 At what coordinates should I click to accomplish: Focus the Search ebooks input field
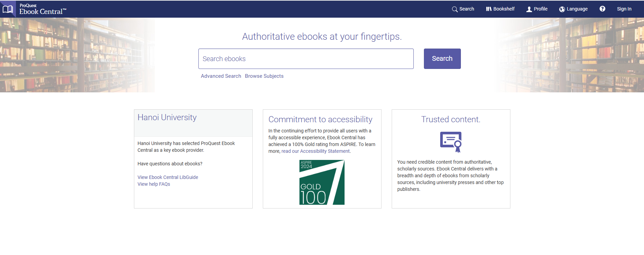(306, 59)
